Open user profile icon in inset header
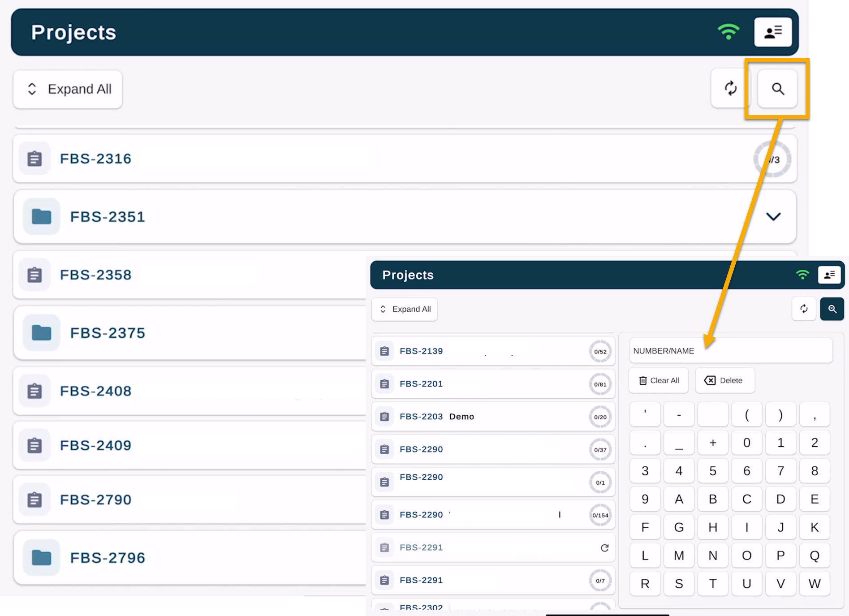The height and width of the screenshot is (616, 849). [x=829, y=275]
